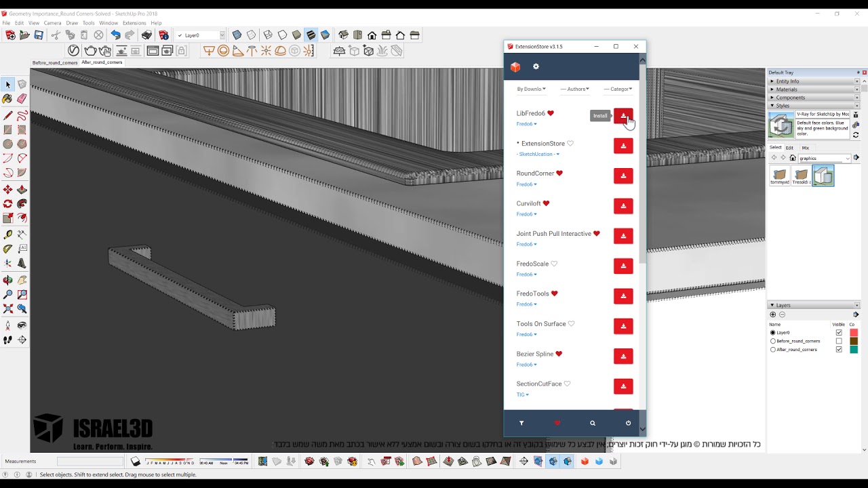This screenshot has width=868, height=488.
Task: Collapse the Styles panel
Action: 814,106
